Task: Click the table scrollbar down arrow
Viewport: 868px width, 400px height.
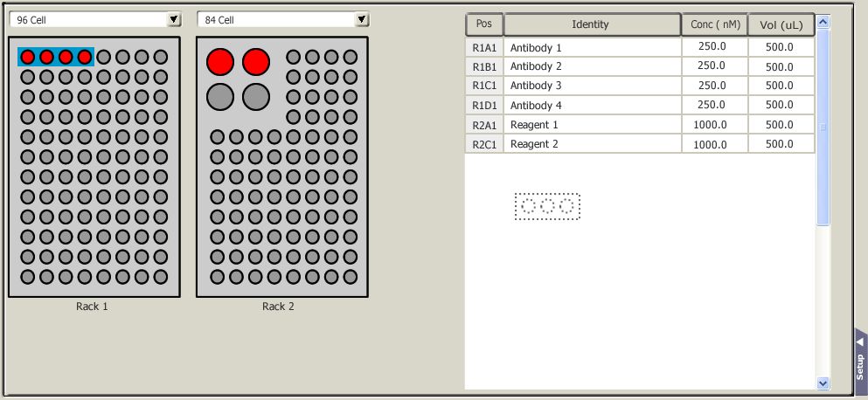Action: [823, 383]
